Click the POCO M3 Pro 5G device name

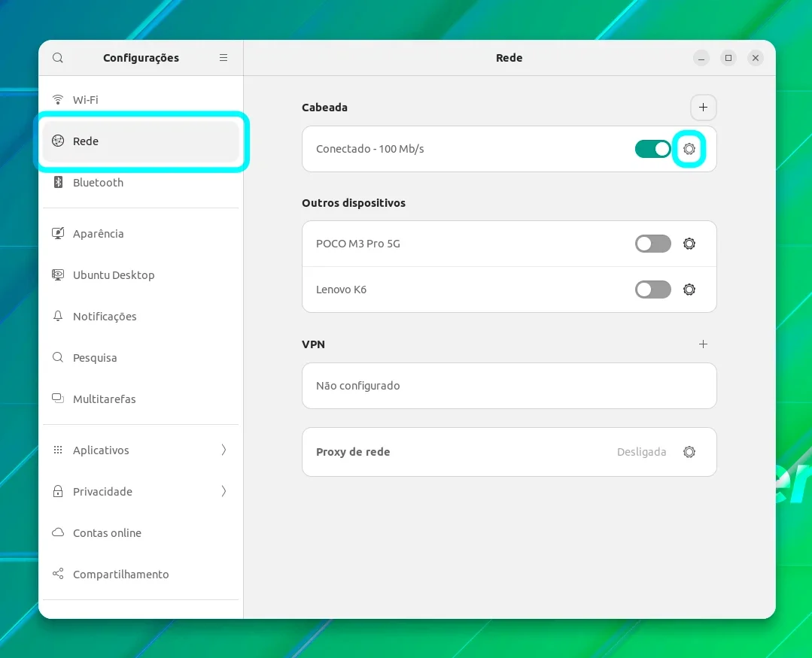pos(358,244)
